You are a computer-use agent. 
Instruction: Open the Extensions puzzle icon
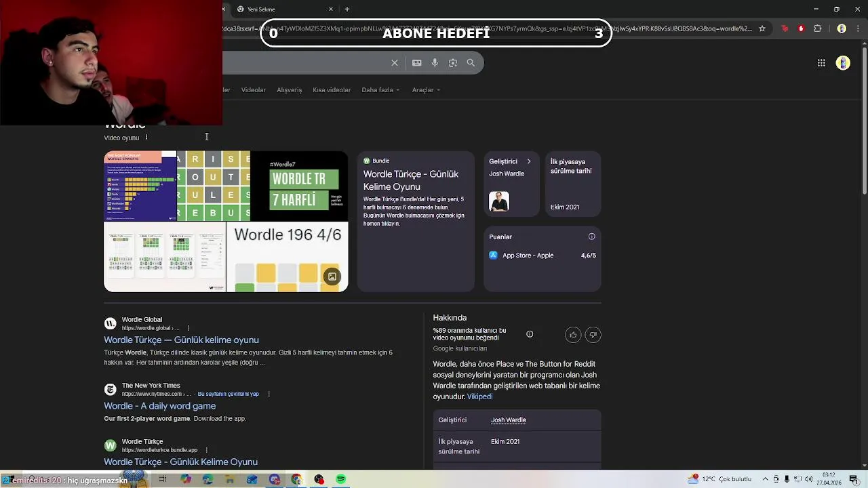pos(817,28)
